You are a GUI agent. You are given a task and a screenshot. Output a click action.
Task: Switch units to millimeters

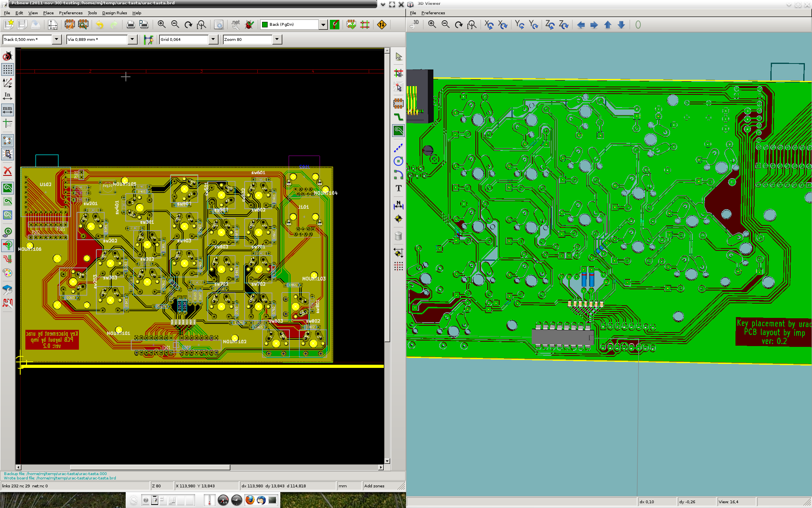[x=8, y=109]
